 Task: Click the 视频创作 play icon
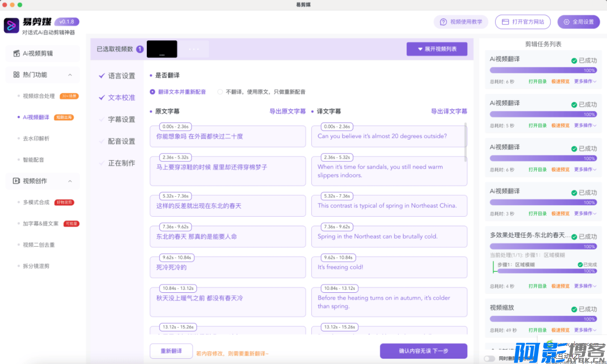[x=17, y=181]
